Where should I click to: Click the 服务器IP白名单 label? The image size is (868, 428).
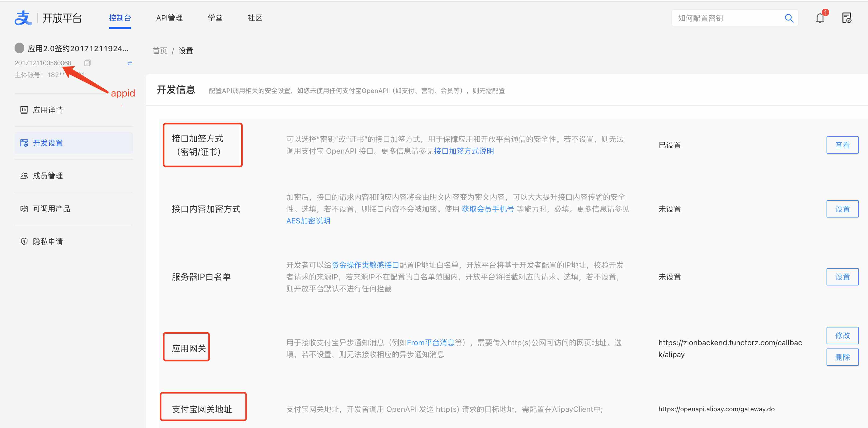(x=201, y=277)
